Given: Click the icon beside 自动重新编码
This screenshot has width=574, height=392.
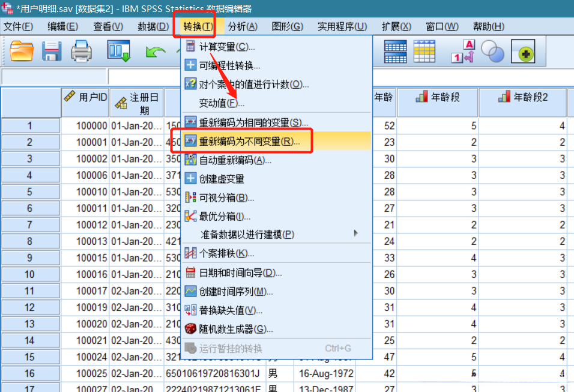Looking at the screenshot, I should point(190,159).
